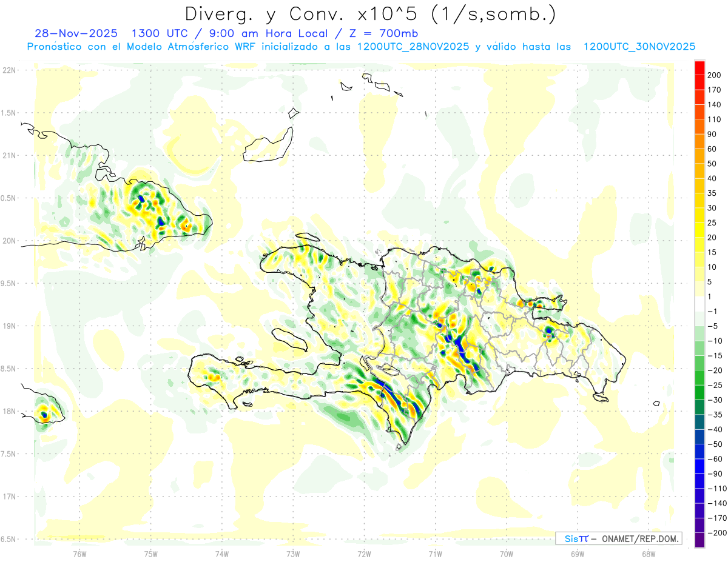Click the '-110' color scale value
This screenshot has height=562, width=728.
pos(717,489)
